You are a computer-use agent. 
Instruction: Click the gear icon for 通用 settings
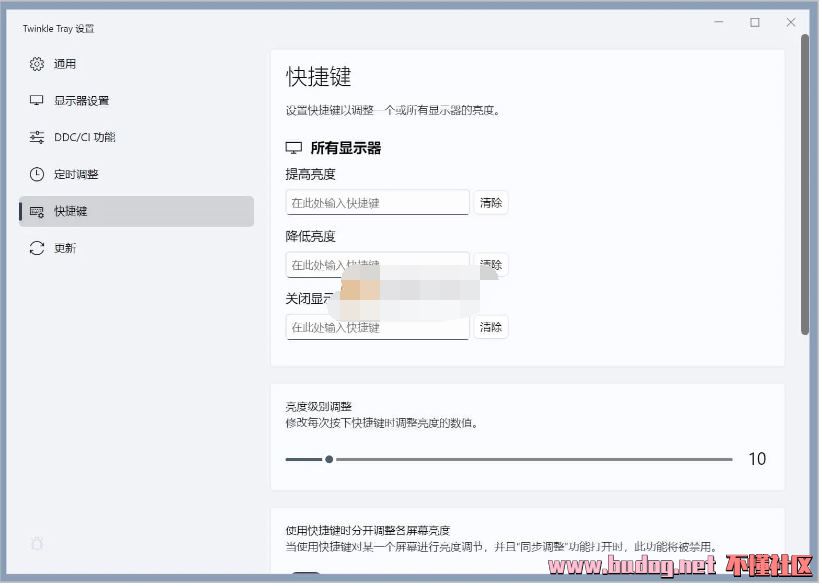point(37,64)
